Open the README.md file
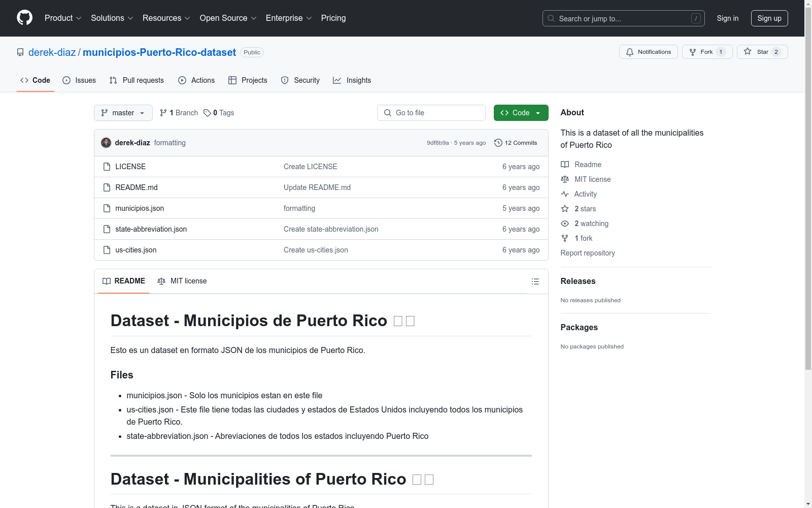 (137, 187)
